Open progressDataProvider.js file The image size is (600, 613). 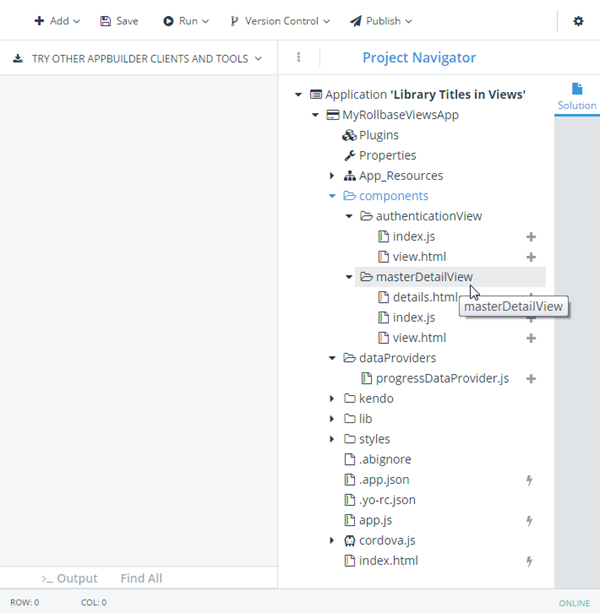pyautogui.click(x=442, y=378)
